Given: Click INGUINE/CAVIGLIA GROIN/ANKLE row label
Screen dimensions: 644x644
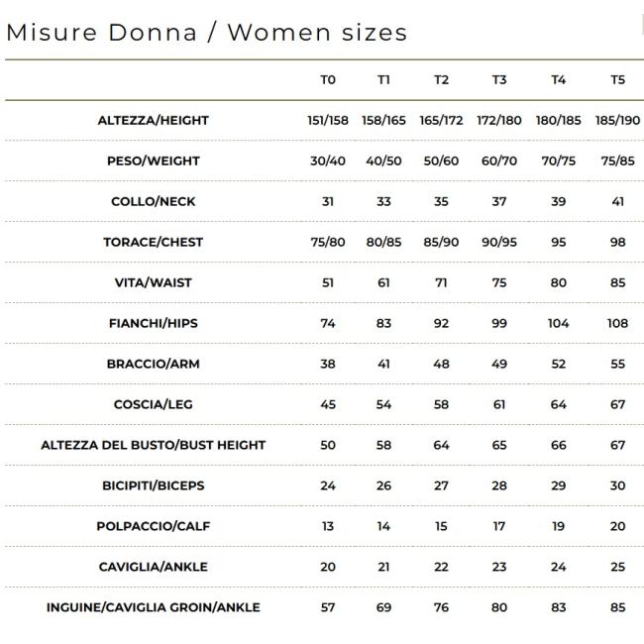Looking at the screenshot, I should pos(154,607).
